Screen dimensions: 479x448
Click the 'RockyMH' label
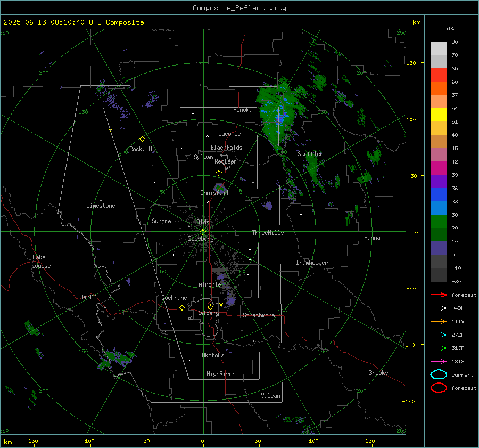coord(141,149)
